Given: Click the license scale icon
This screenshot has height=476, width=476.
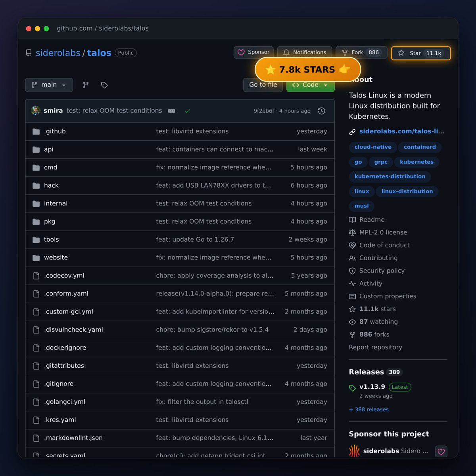Looking at the screenshot, I should [352, 232].
